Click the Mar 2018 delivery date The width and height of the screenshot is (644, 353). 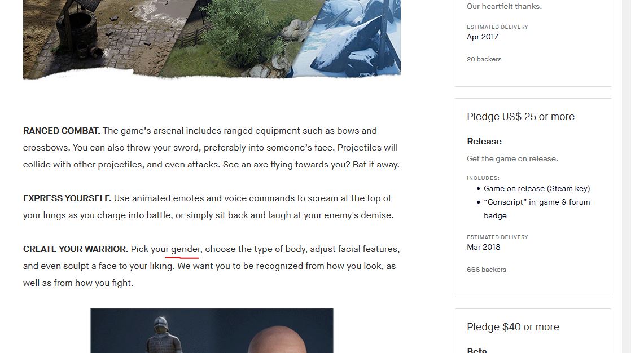click(x=483, y=247)
